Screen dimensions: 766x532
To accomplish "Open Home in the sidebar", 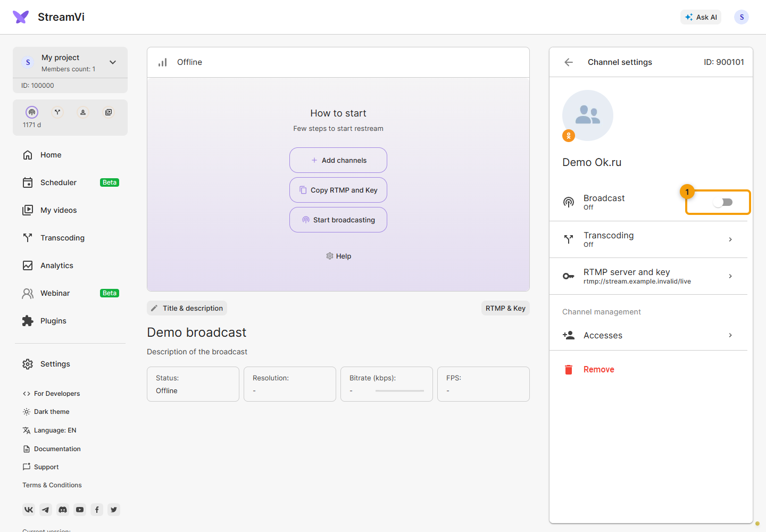I will (x=70, y=155).
